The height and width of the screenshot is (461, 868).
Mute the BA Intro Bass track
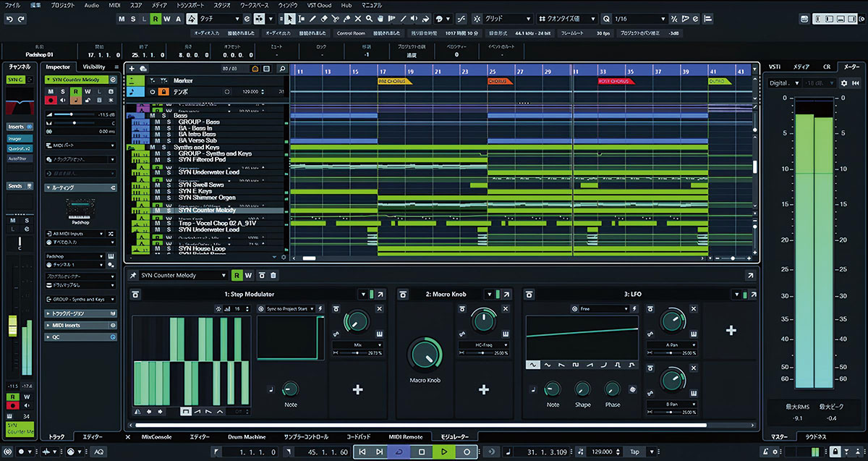click(x=157, y=135)
